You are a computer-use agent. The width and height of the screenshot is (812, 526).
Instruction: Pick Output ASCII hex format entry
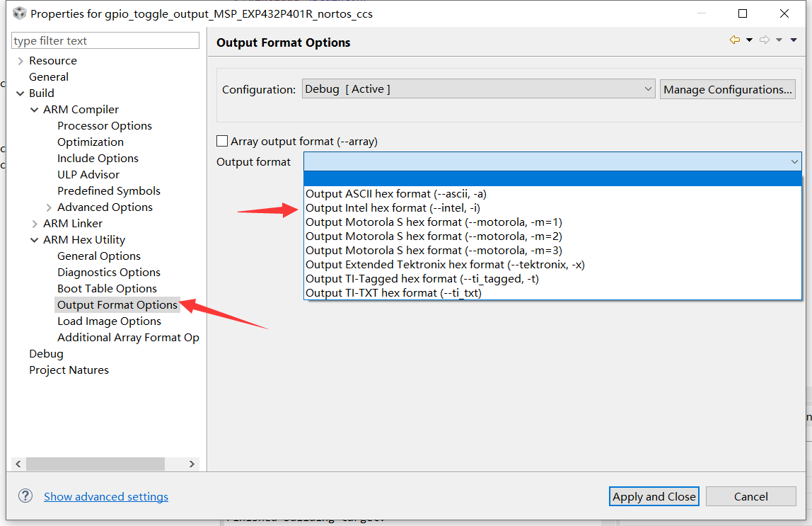(x=395, y=194)
